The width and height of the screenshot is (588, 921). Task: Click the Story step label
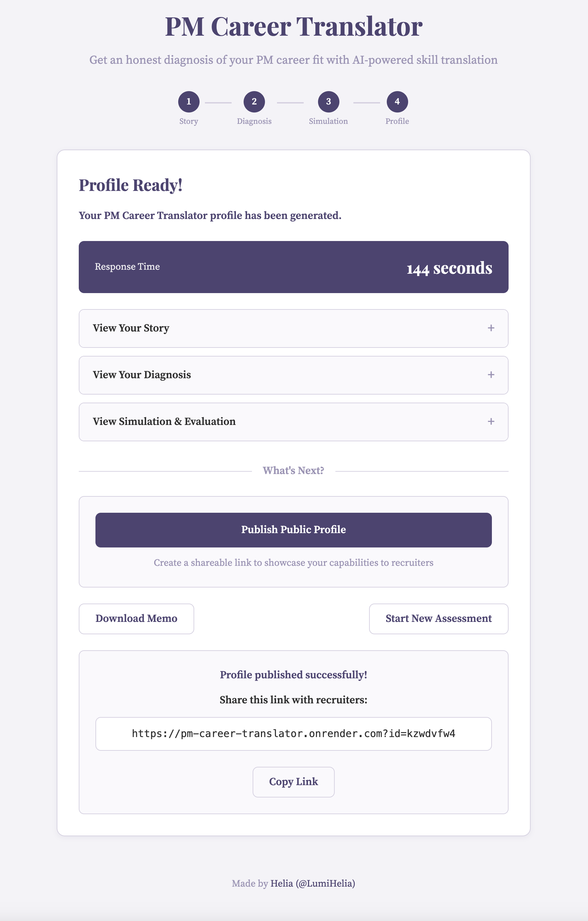[189, 121]
